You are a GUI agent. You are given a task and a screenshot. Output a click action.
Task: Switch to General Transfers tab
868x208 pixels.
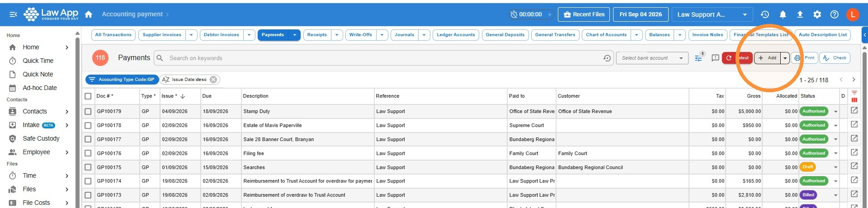tap(555, 35)
